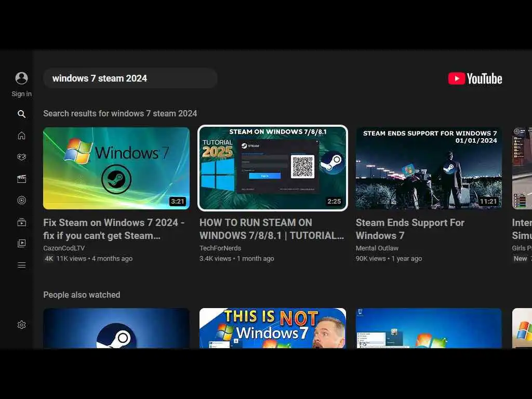
Task: Go to Home via sidebar house icon
Action: tap(21, 136)
